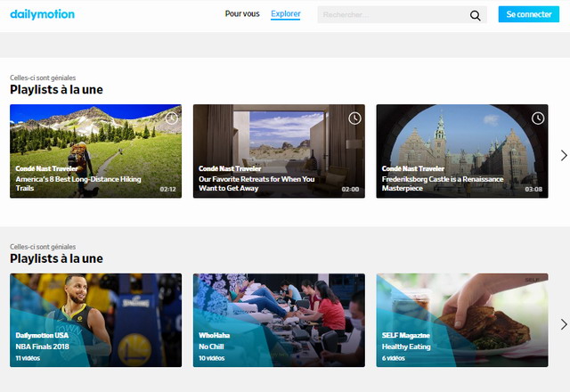Focus the Rechercher search field

(392, 15)
